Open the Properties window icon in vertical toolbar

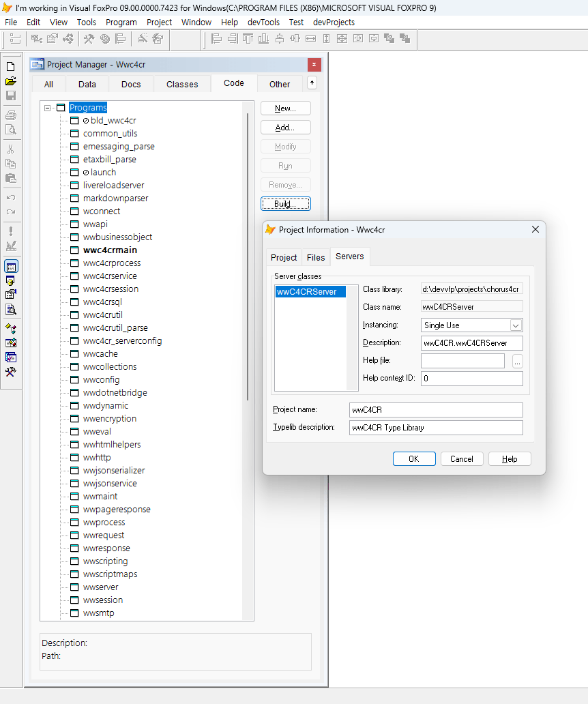pos(11,295)
